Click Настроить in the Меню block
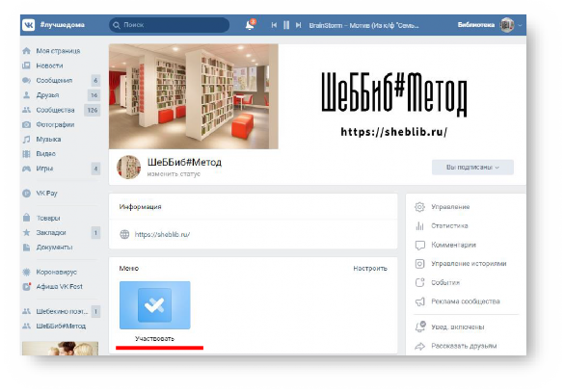Image resolution: width=564 pixels, height=392 pixels. click(x=370, y=269)
